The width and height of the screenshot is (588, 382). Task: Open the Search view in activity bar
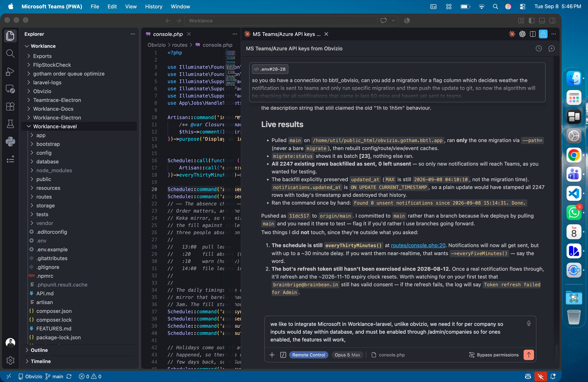click(10, 54)
